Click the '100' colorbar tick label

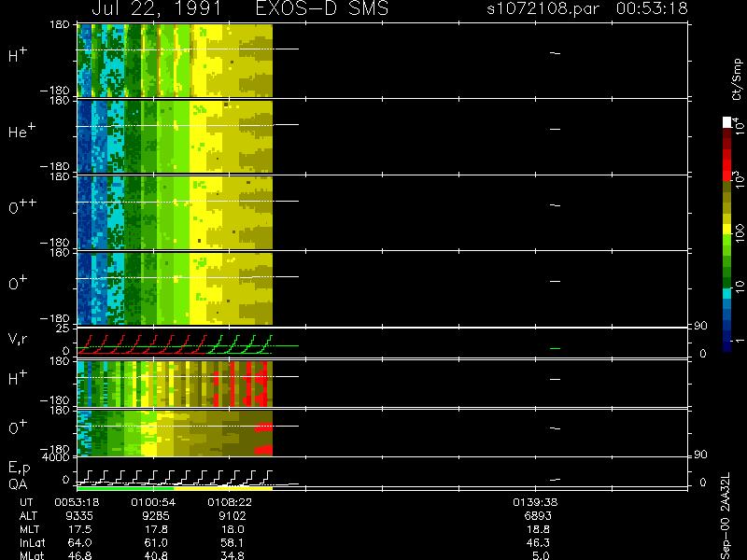(739, 232)
